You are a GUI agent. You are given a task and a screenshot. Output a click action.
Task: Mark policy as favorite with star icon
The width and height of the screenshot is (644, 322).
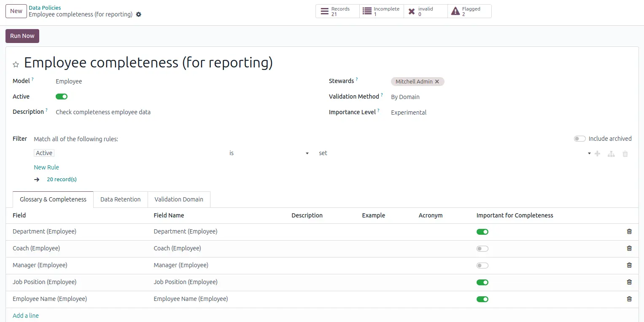pos(16,64)
